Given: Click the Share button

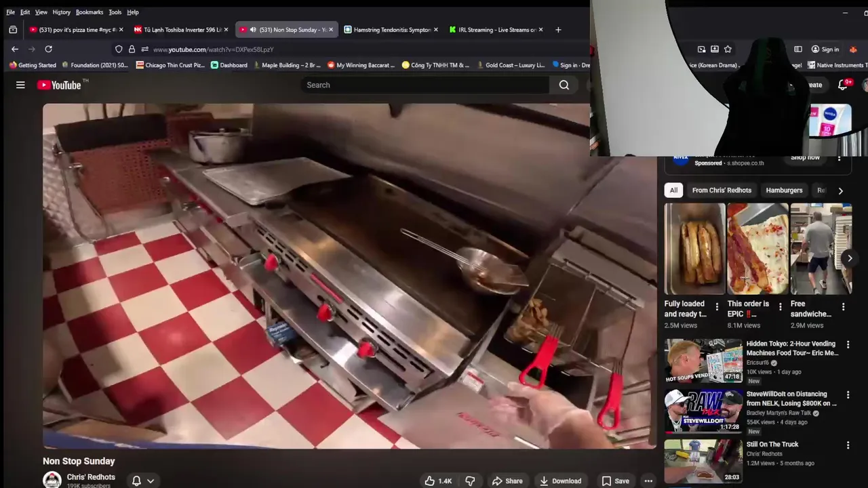Looking at the screenshot, I should [507, 481].
